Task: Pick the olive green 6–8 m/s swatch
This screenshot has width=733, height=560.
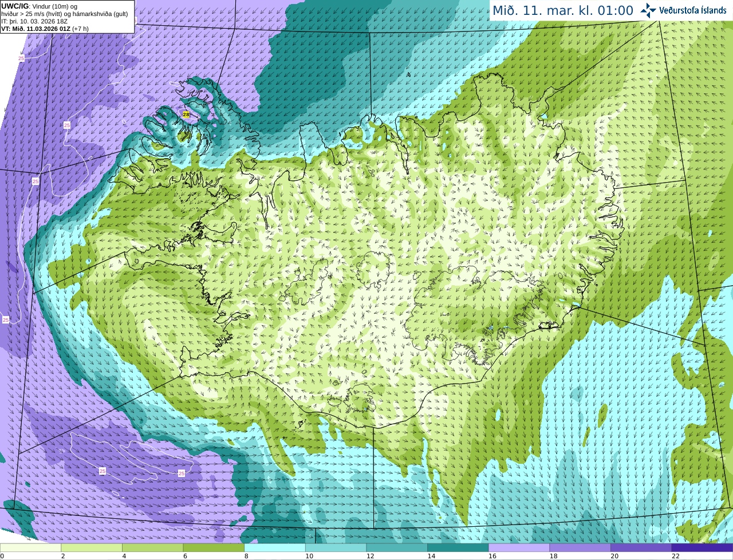Action: click(x=214, y=547)
